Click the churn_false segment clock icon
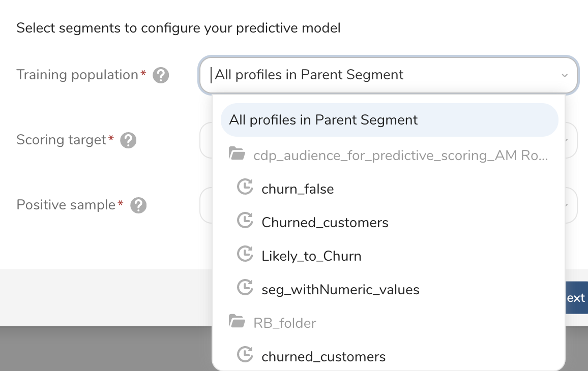588x371 pixels. tap(245, 188)
